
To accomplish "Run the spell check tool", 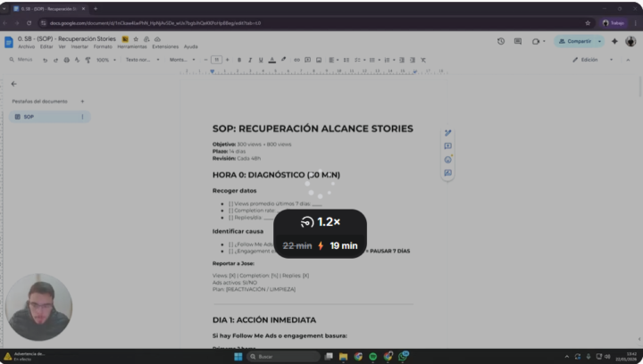I will (77, 60).
